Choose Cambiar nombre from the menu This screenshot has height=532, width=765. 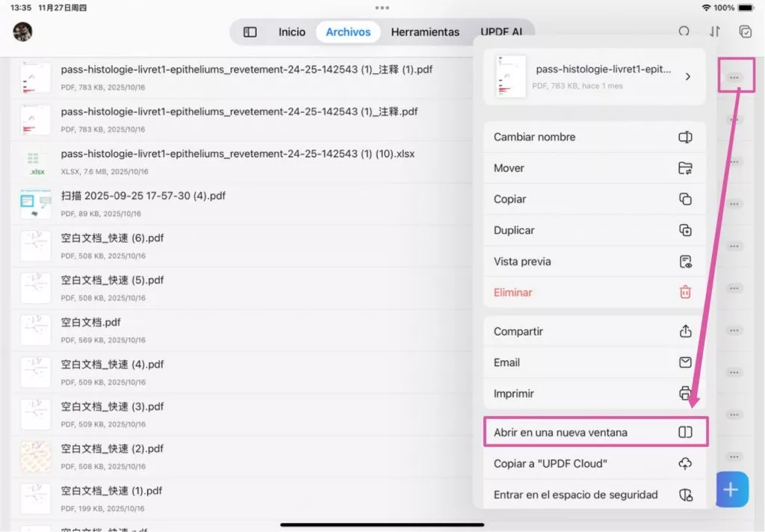coord(594,137)
